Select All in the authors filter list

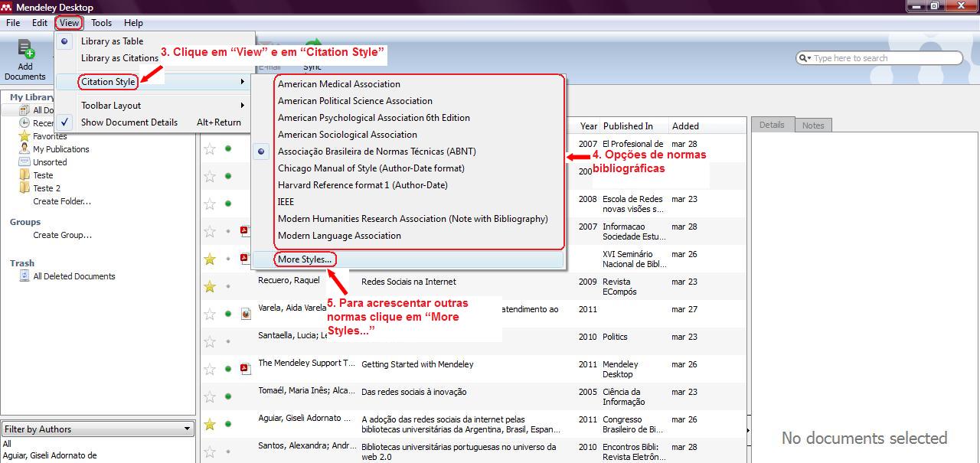[7, 444]
